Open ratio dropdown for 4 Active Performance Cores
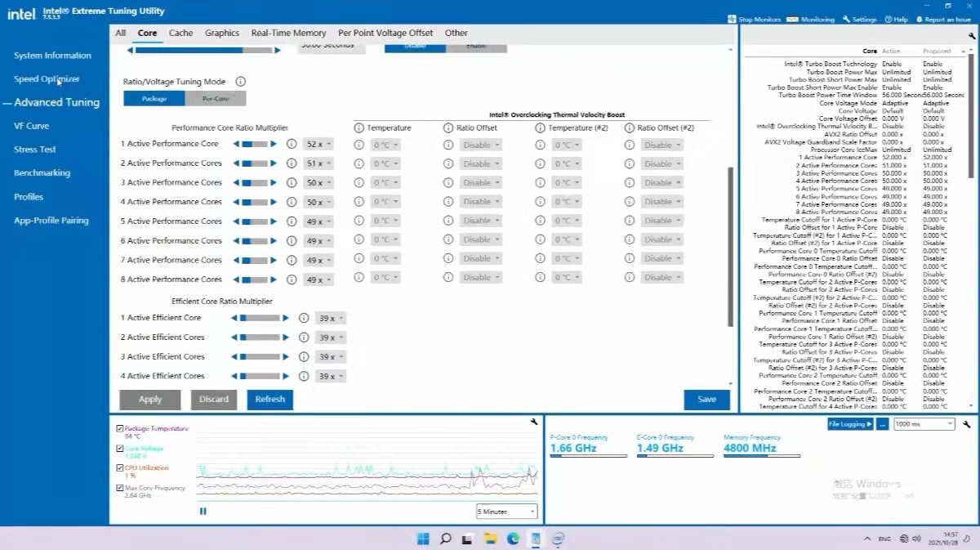The height and width of the screenshot is (550, 980). pos(318,202)
